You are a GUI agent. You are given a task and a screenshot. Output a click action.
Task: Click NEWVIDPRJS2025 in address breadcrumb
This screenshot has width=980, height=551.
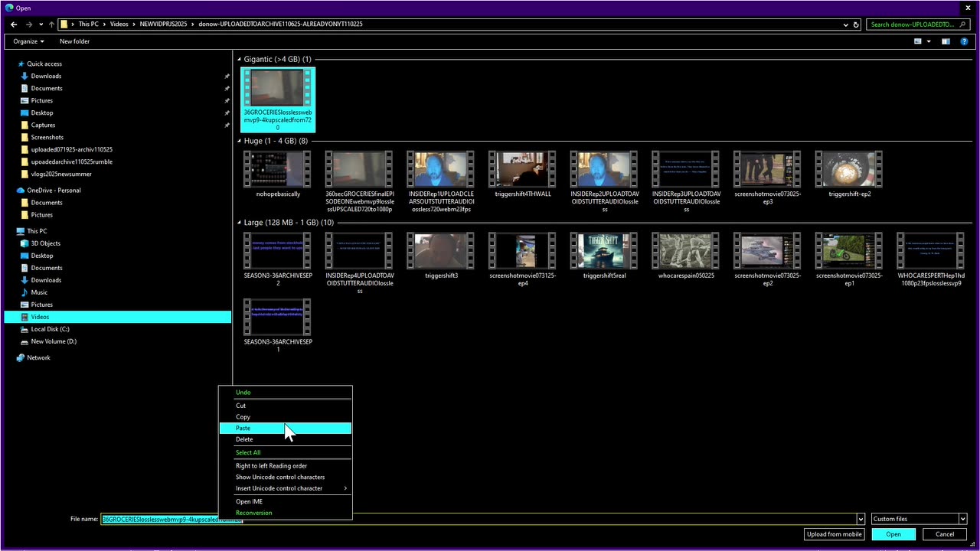163,24
